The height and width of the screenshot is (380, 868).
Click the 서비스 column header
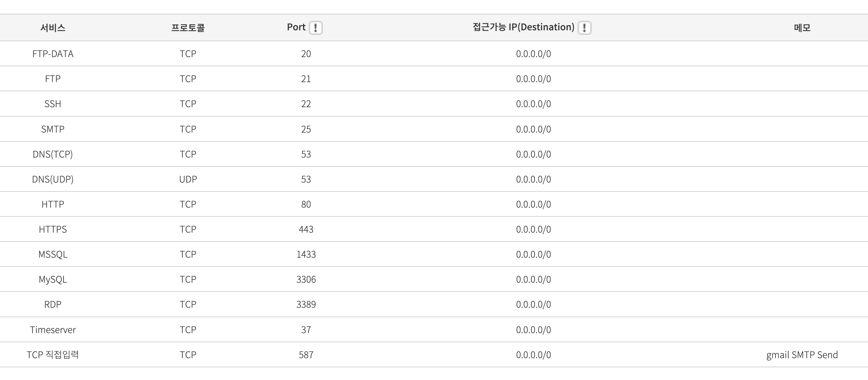(53, 27)
